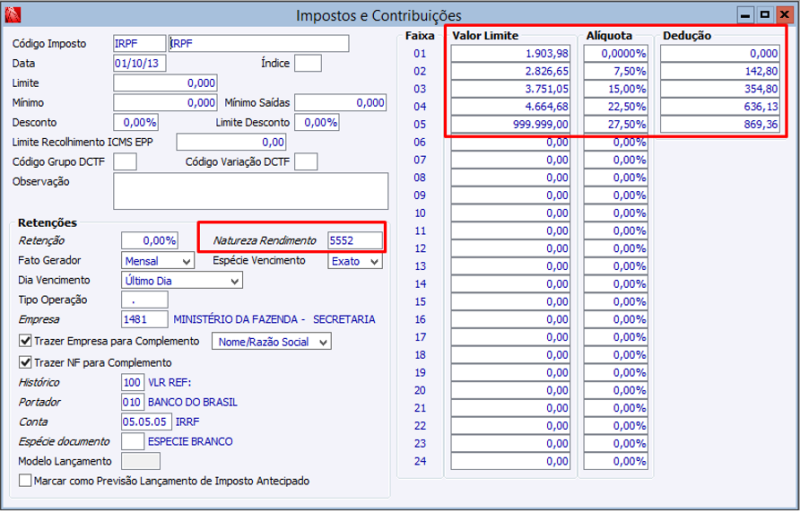Click Alíquota 0,0000% in faixa 01
This screenshot has height=513, width=800.
click(x=616, y=53)
